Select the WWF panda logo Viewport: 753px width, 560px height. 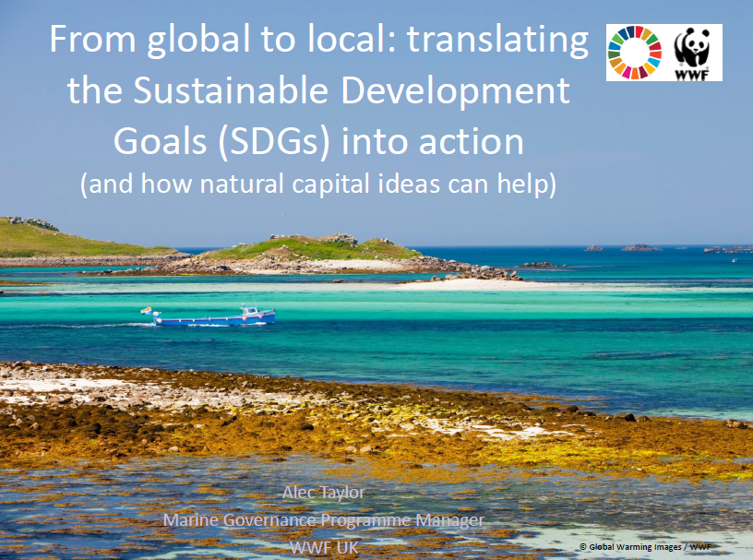pyautogui.click(x=692, y=51)
